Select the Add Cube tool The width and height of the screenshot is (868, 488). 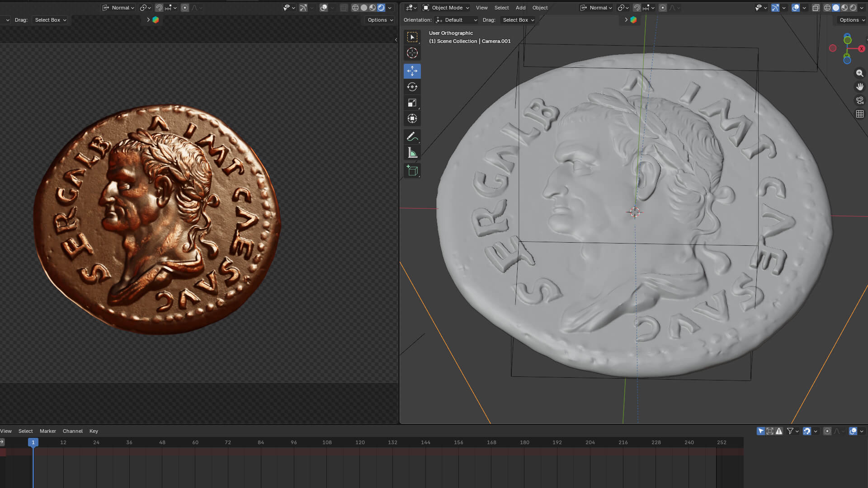coord(412,170)
